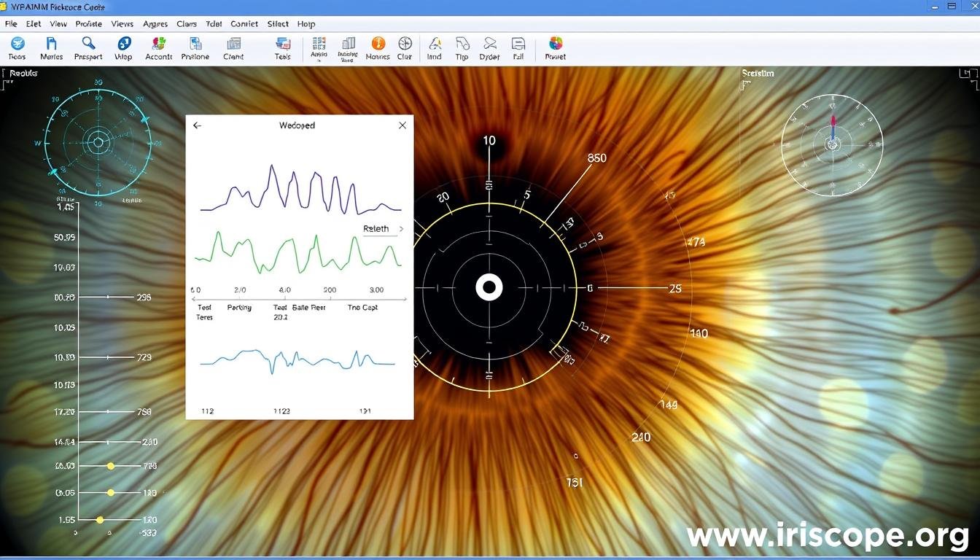Viewport: 980px width, 560px height.
Task: Click the slider tick on the 280 row
Action: [108, 442]
